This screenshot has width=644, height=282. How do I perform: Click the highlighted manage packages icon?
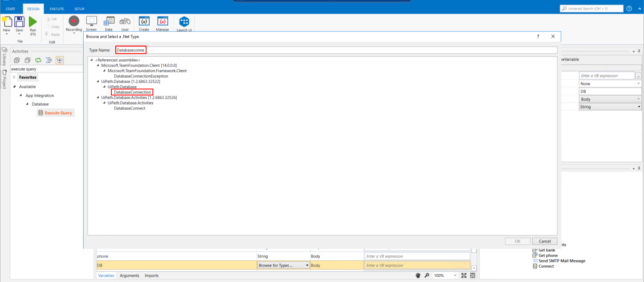(x=60, y=60)
